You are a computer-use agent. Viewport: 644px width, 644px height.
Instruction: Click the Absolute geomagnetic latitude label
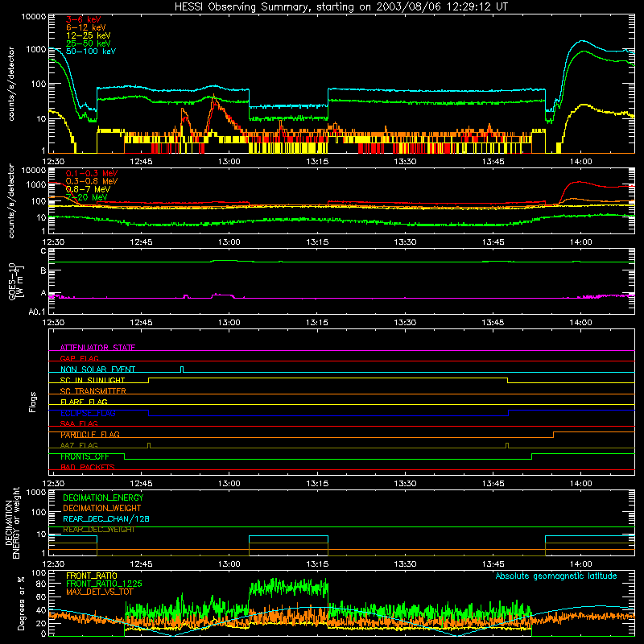tap(556, 576)
